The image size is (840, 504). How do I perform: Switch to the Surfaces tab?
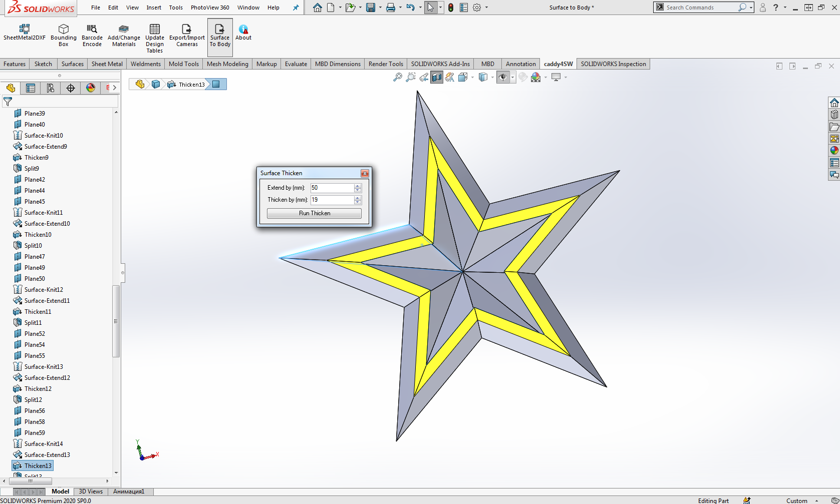72,64
